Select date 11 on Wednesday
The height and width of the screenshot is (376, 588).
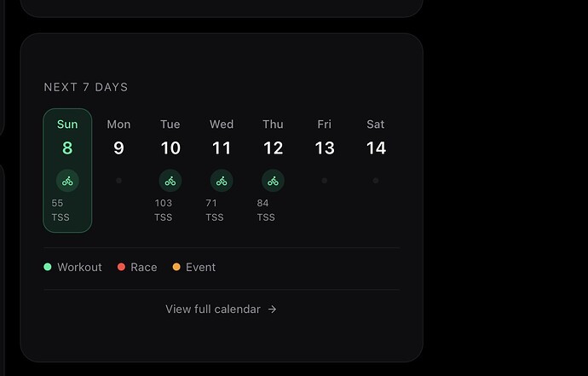tap(222, 148)
